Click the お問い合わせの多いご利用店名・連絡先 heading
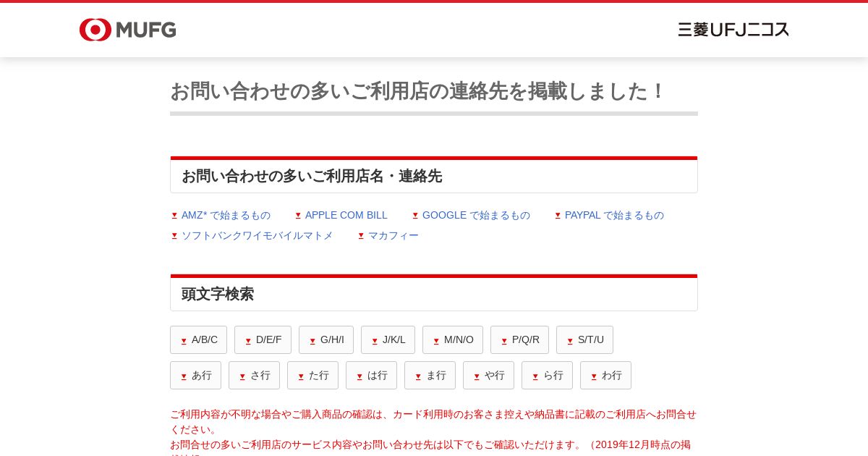Viewport: 868px width, 456px height. click(312, 176)
